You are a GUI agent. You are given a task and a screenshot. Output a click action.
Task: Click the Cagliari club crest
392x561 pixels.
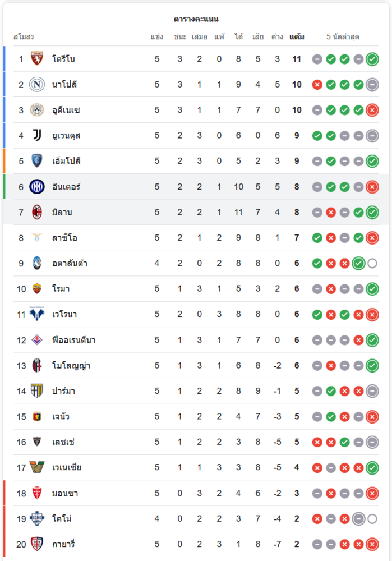37,544
